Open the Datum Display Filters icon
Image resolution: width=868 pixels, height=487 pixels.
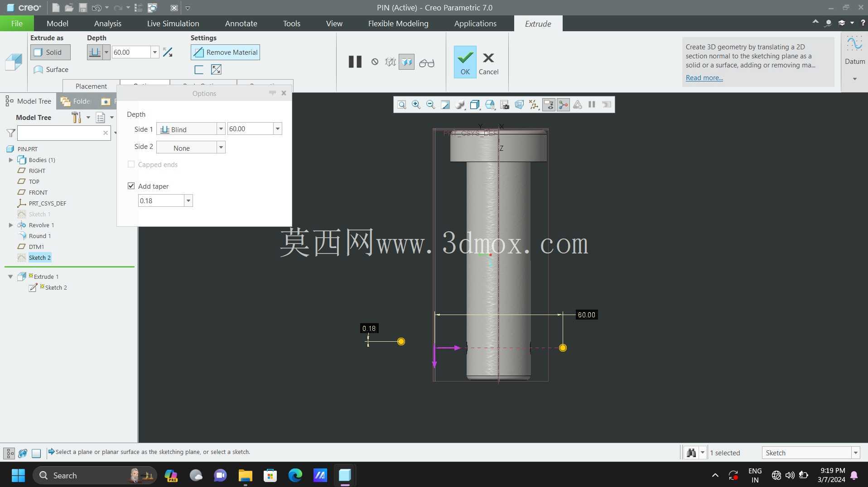(x=534, y=105)
